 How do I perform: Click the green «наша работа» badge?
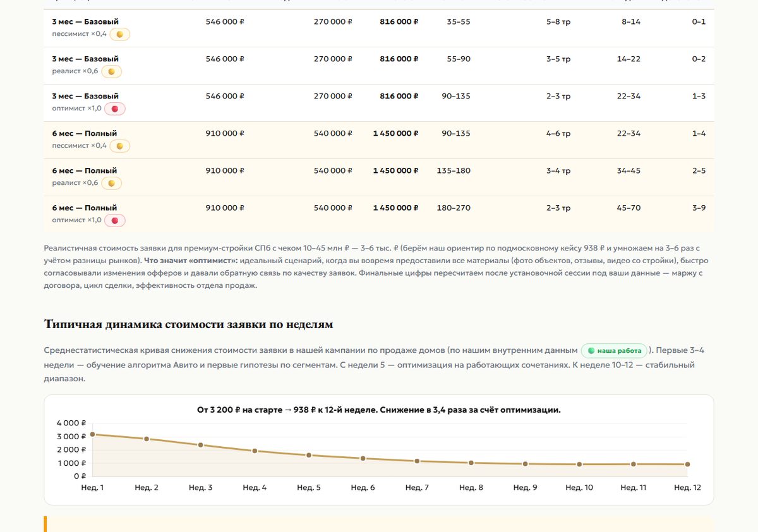coord(615,350)
